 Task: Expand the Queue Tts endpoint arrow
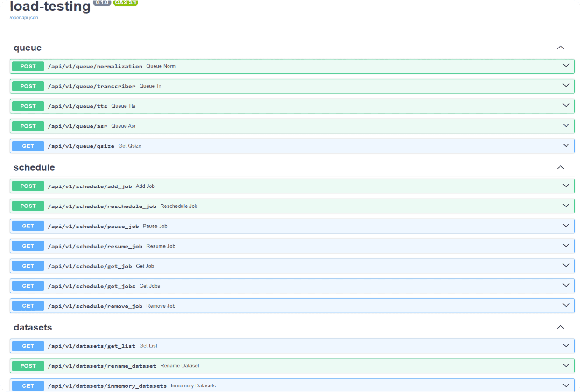(566, 106)
